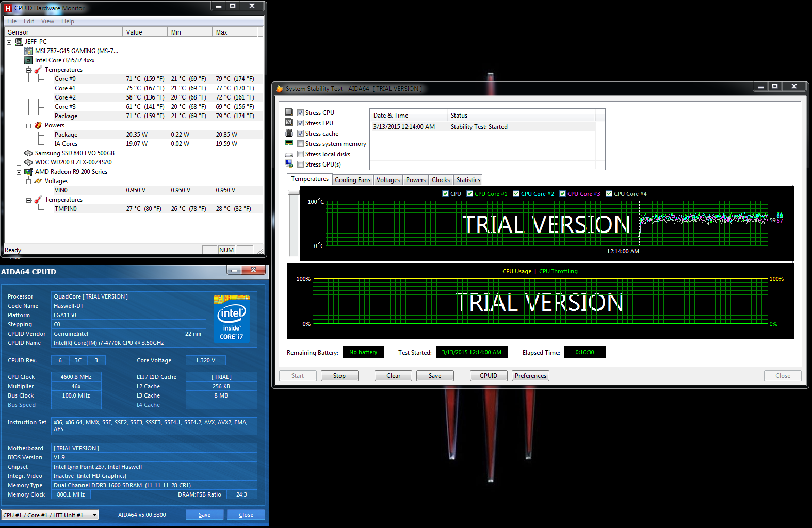Click Save in the System Stability Test window

(435, 376)
